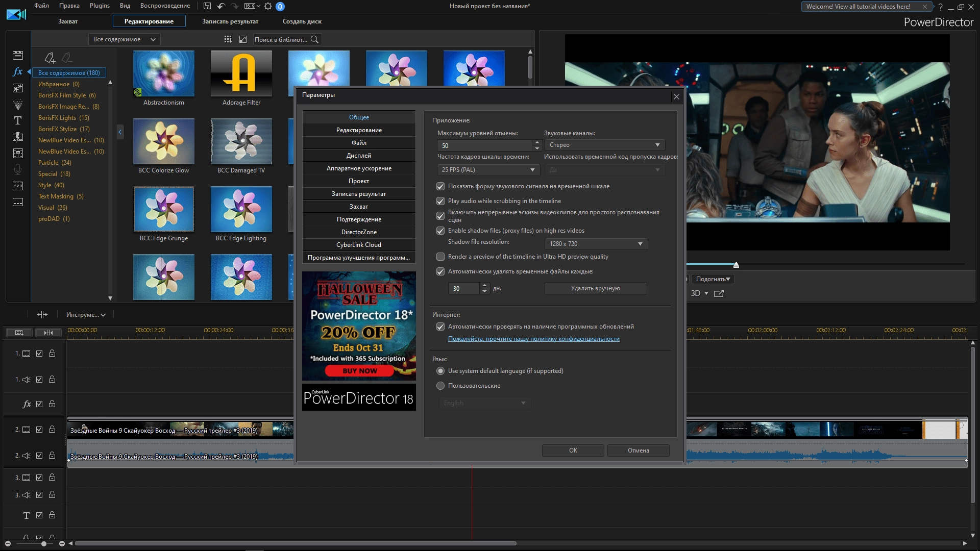Open the Title Room T icon

click(x=18, y=120)
